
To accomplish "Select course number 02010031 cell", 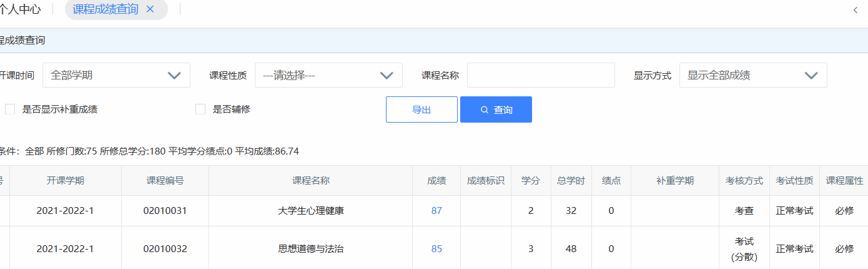I will (165, 211).
